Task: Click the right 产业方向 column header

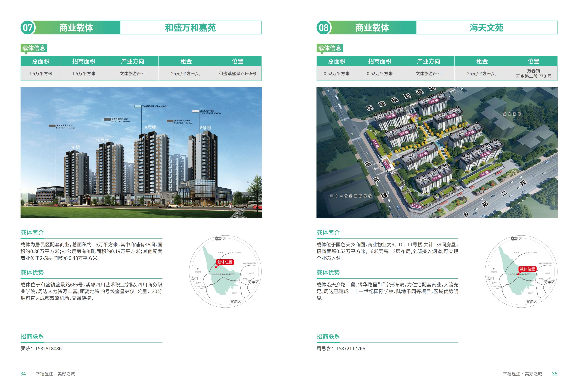Action: 428,61
